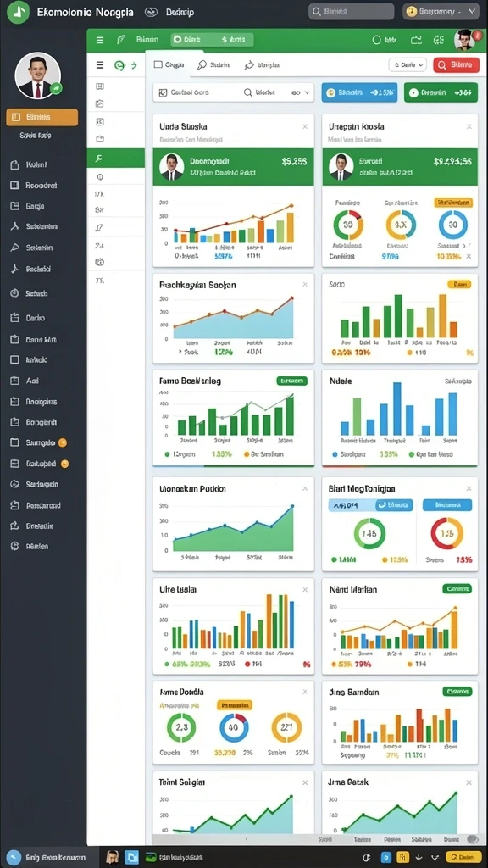Viewport: 488px width, 868px height.
Task: Click the red search Bimma button
Action: tap(456, 64)
